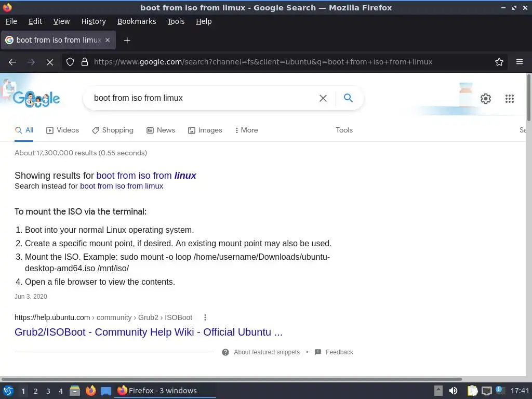Expand the More search categories dropdown

pos(246,130)
